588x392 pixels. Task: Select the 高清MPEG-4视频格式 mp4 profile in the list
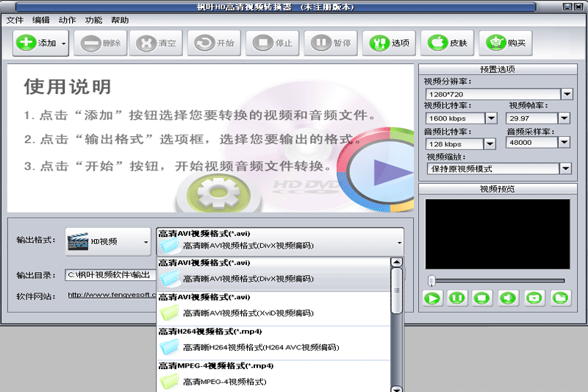273,377
